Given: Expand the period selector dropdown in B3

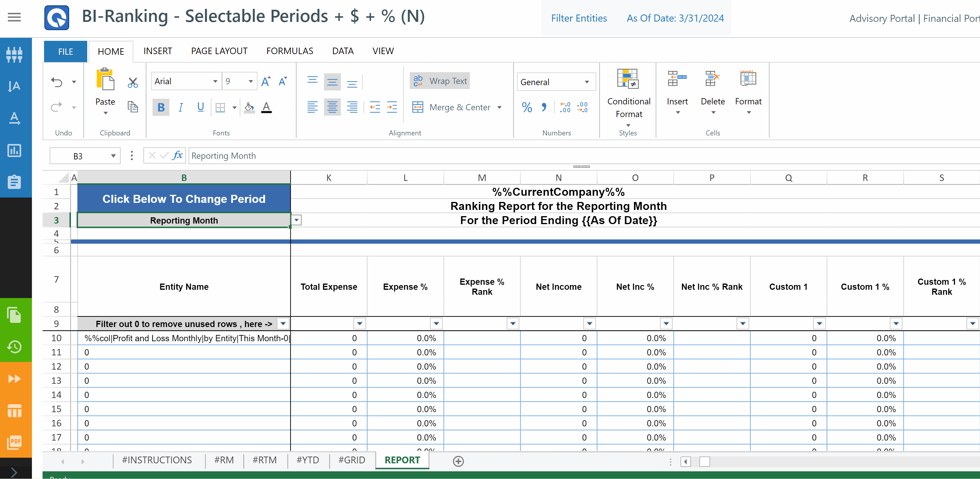Looking at the screenshot, I should [x=297, y=220].
